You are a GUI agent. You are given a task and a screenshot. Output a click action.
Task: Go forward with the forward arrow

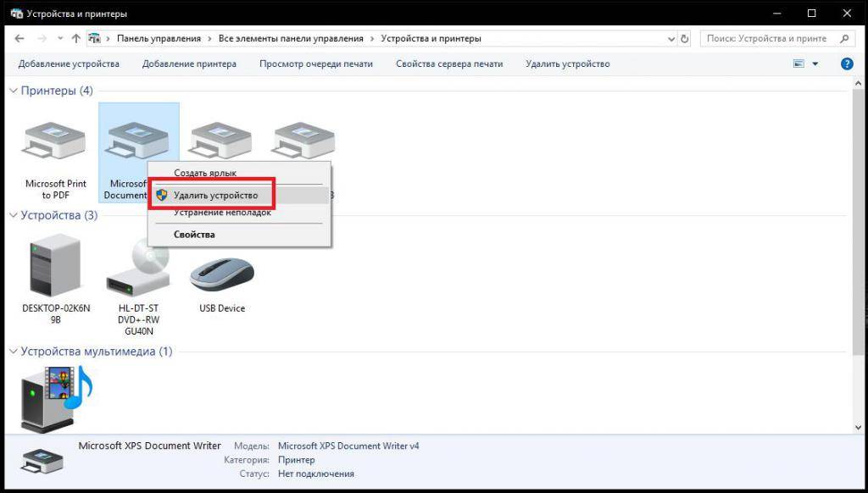coord(42,39)
